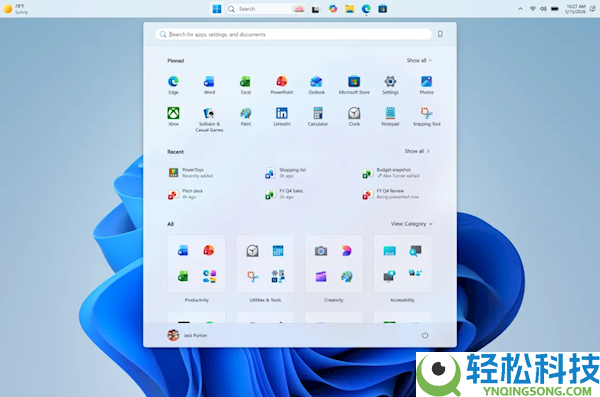Image resolution: width=600 pixels, height=397 pixels.
Task: Launch PowerPoint pinned app
Action: point(282,85)
